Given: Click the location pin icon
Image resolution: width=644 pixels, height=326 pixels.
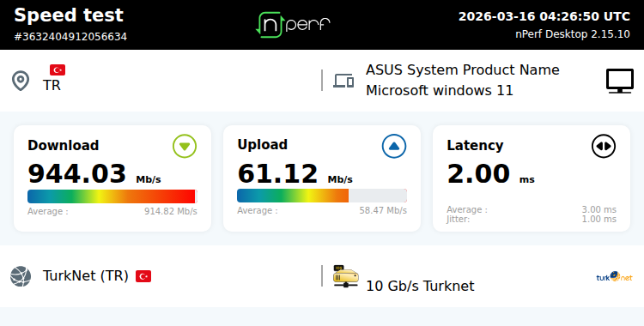Looking at the screenshot, I should (x=21, y=81).
